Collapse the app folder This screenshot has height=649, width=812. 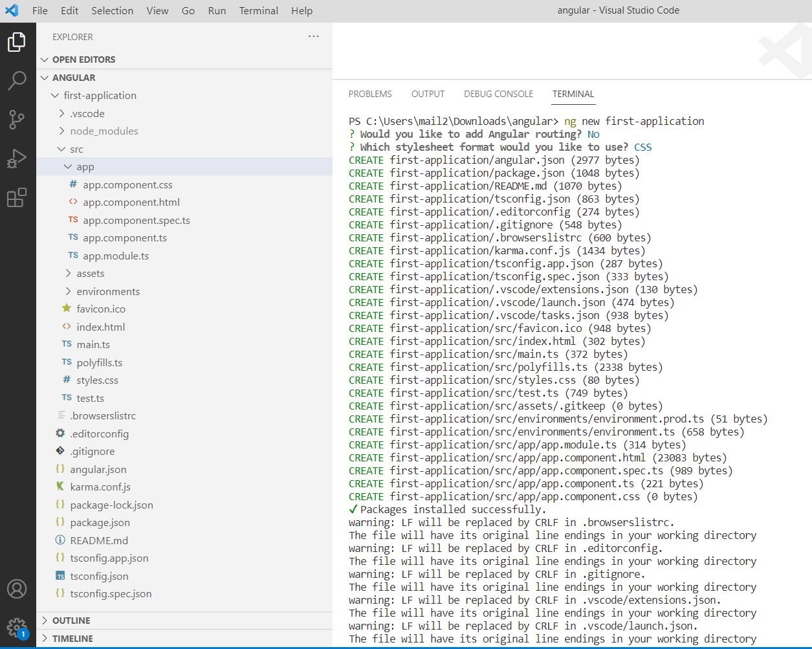click(x=184, y=166)
